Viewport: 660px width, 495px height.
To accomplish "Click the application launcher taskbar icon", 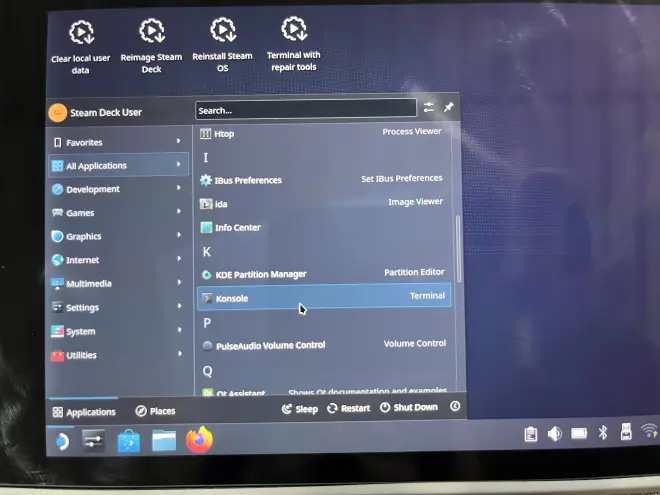I will pos(62,442).
